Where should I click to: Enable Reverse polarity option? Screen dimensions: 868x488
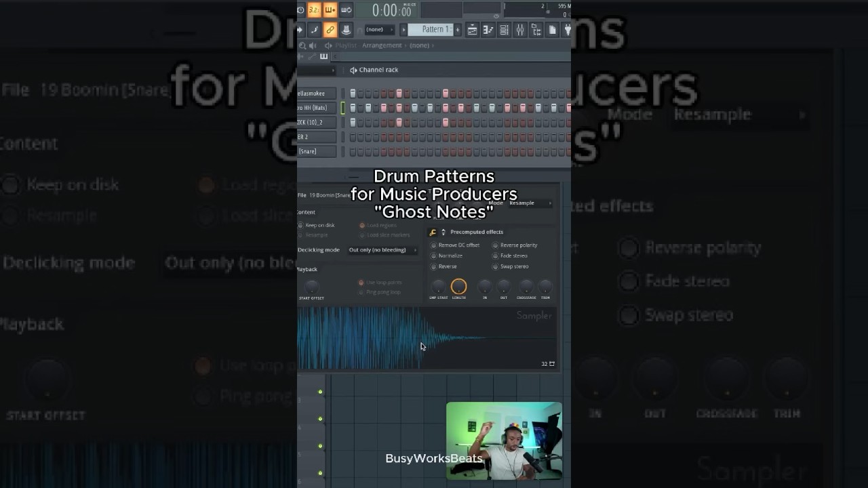click(x=495, y=245)
